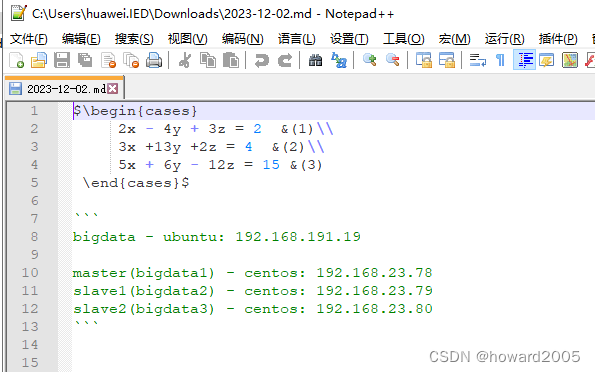Click slave2(bigdata3) text on line 12
595x372 pixels.
pos(144,309)
